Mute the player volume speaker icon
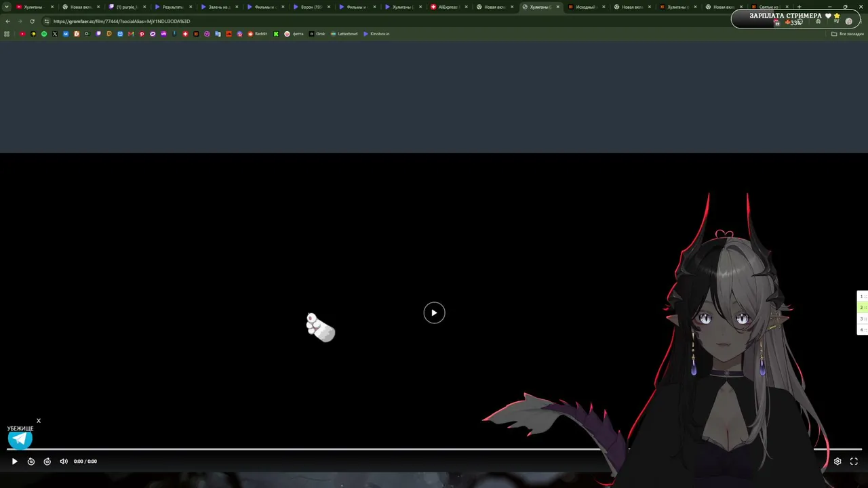This screenshot has width=868, height=488. coord(64,462)
